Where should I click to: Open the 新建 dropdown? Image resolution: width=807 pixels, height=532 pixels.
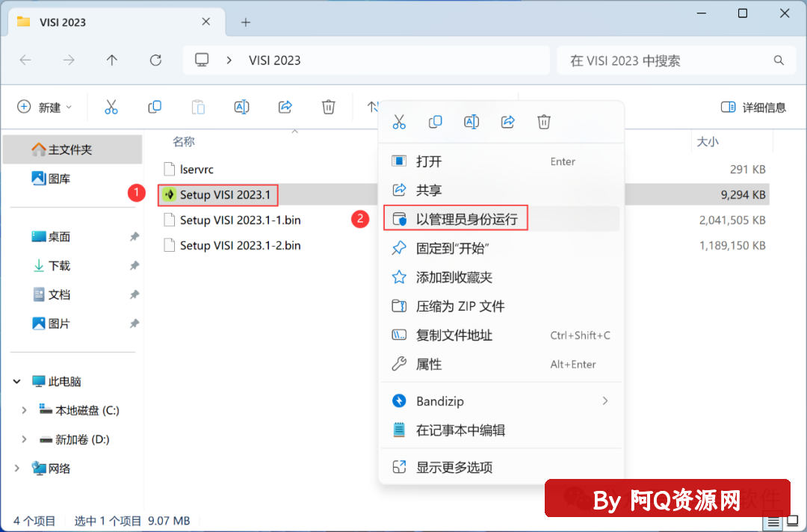point(45,107)
